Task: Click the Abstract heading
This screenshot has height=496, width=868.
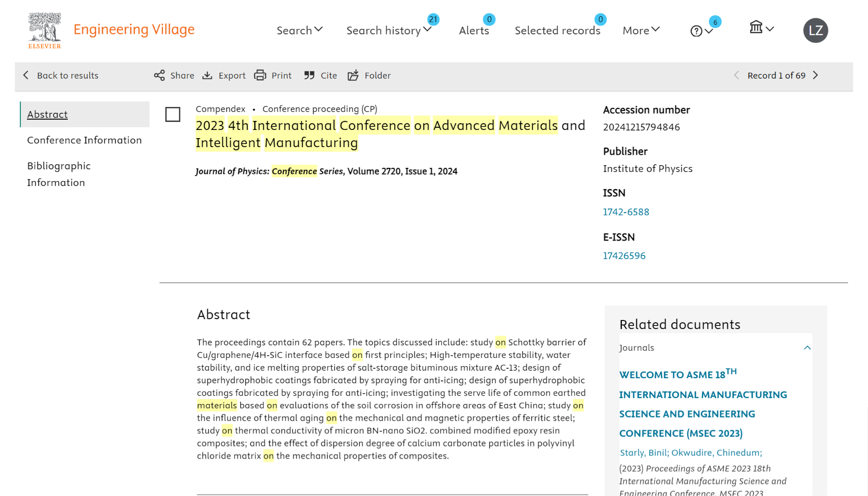Action: tap(224, 314)
